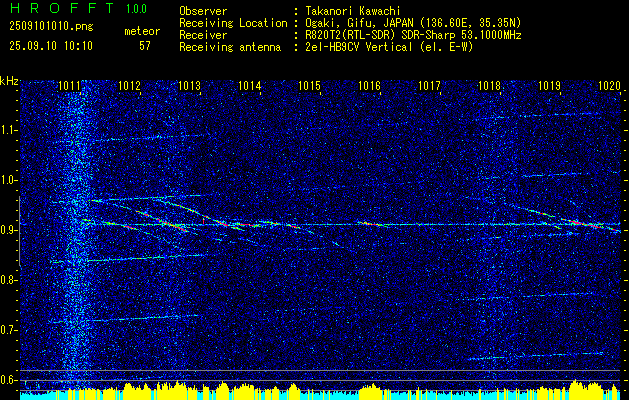
Task: Click the 'meteor' label
Action: pos(142,31)
